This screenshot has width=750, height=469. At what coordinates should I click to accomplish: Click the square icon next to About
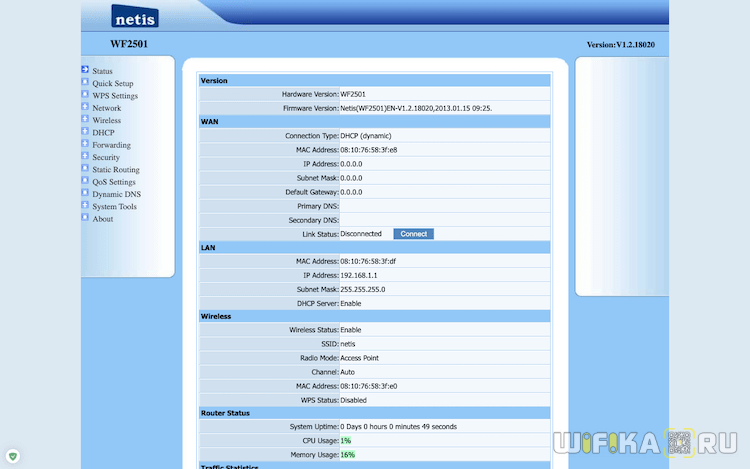85,218
